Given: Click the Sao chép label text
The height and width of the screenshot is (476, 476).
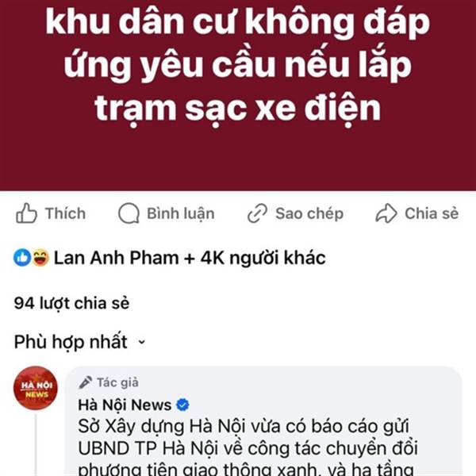Looking at the screenshot, I should point(309,213).
